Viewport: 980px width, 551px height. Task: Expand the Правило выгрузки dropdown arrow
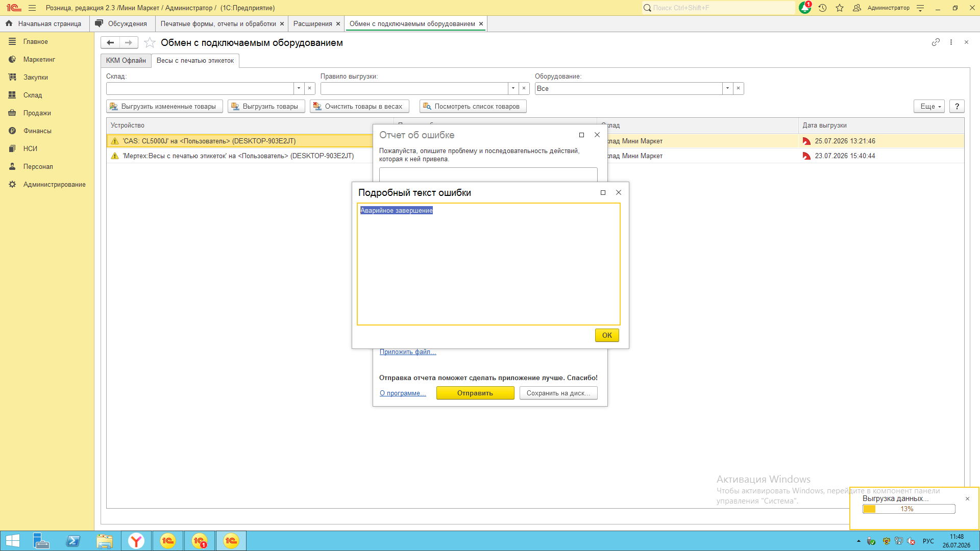click(x=513, y=89)
